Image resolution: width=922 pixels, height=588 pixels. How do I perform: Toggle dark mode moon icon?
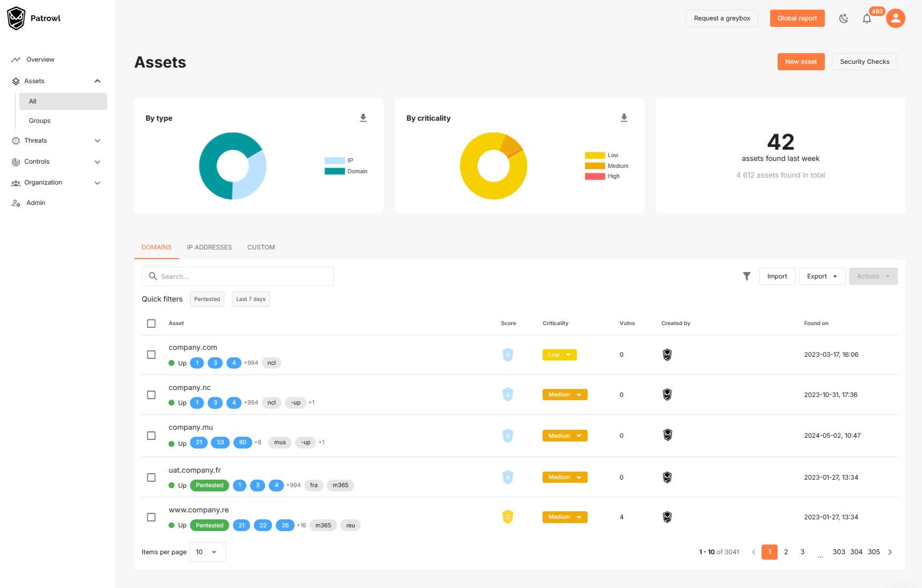coord(844,19)
